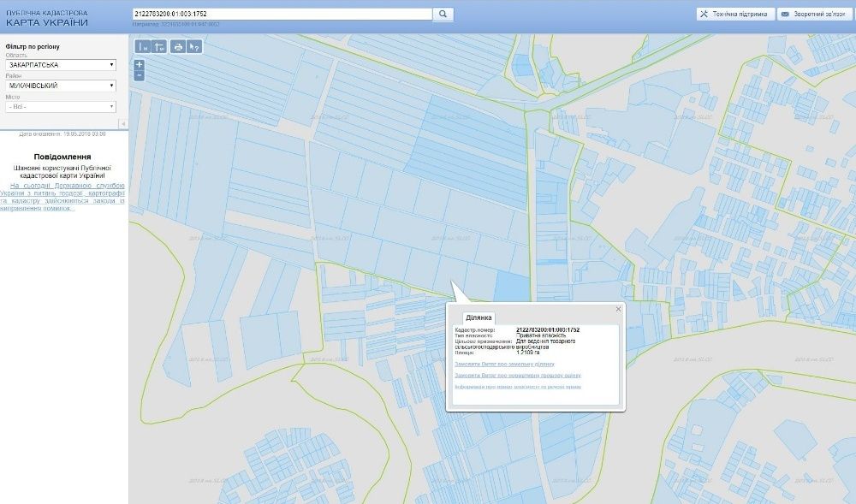Click the parcel area value in hectares

pyautogui.click(x=528, y=353)
